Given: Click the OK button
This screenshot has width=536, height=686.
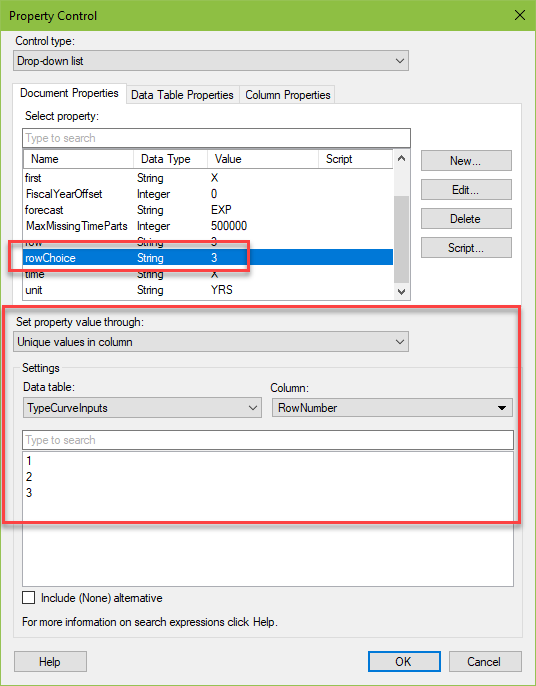Looking at the screenshot, I should coord(404,662).
